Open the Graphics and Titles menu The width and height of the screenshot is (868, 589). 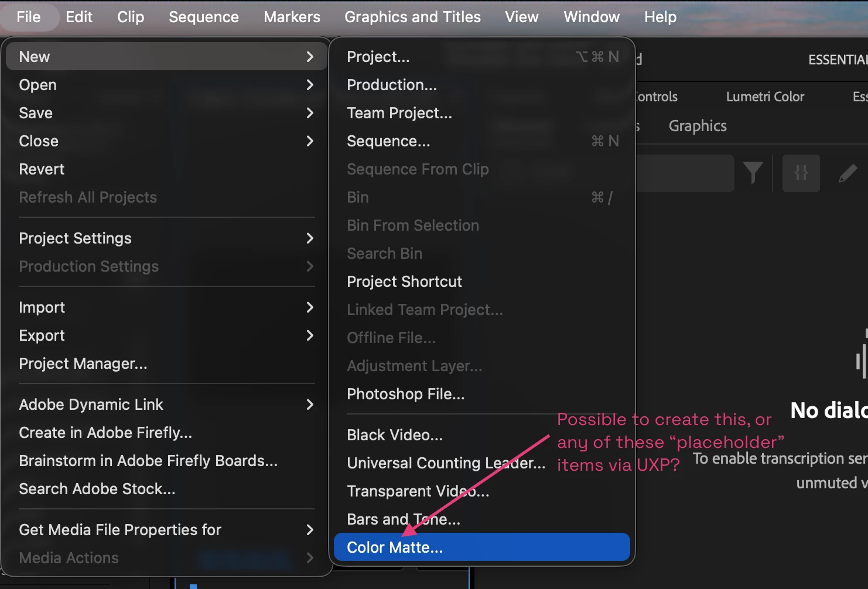[412, 17]
